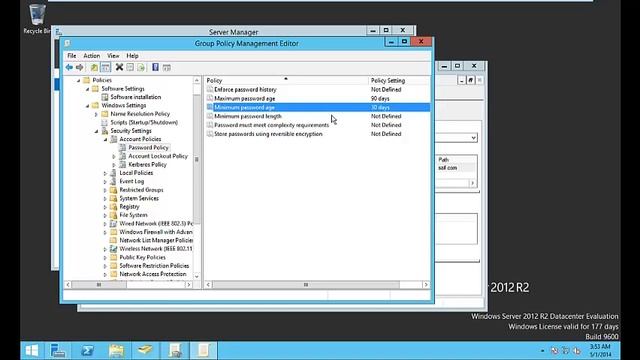Click the Delete (black X) toolbar icon
The width and height of the screenshot is (640, 360).
(119, 67)
